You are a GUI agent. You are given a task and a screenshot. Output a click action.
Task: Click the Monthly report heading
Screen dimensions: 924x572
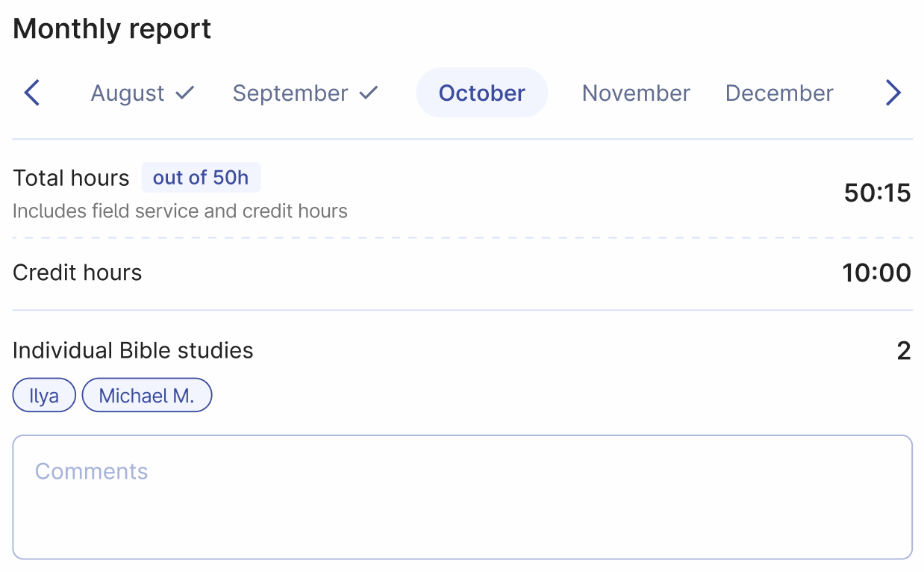point(111,28)
